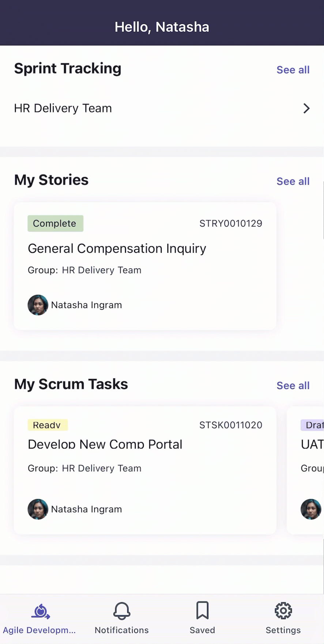Open the Settings gear icon
The height and width of the screenshot is (644, 324).
283,611
